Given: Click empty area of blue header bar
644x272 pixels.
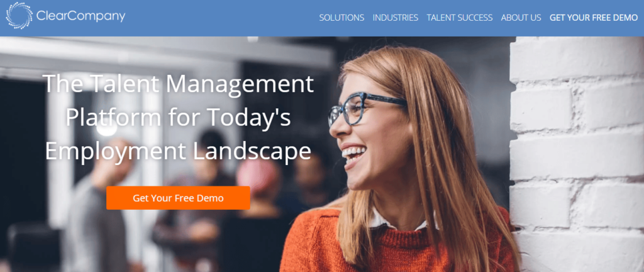Looking at the screenshot, I should tap(222, 18).
